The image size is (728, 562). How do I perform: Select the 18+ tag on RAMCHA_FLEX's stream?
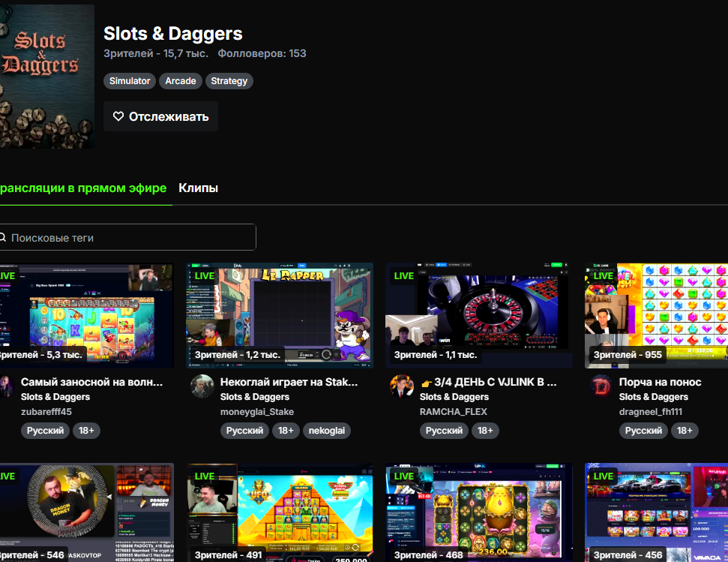tap(485, 431)
